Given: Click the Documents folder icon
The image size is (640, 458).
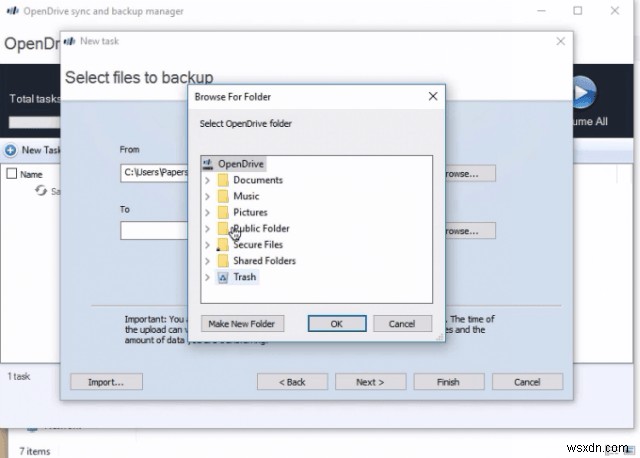Looking at the screenshot, I should click(223, 180).
